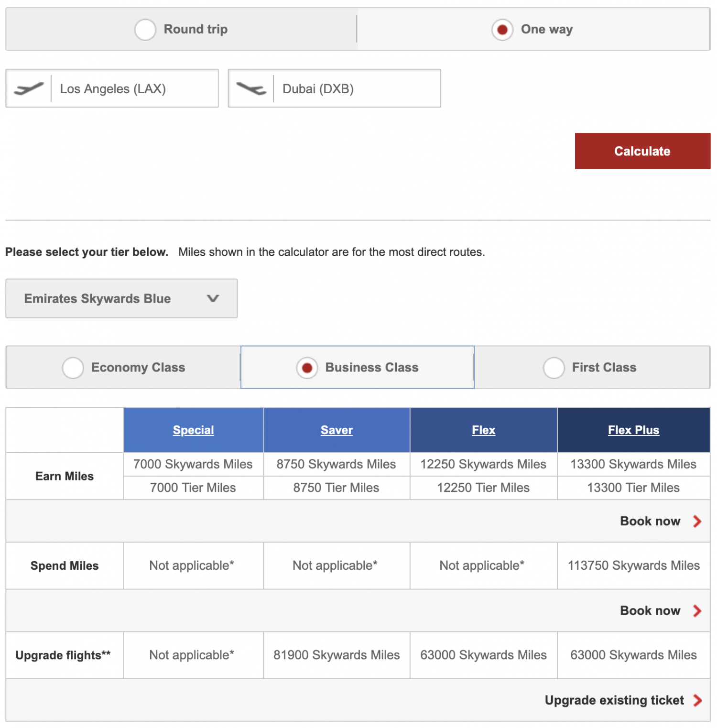Click the red arrow beside Spend Miles Book now
This screenshot has height=728, width=717.
(697, 610)
